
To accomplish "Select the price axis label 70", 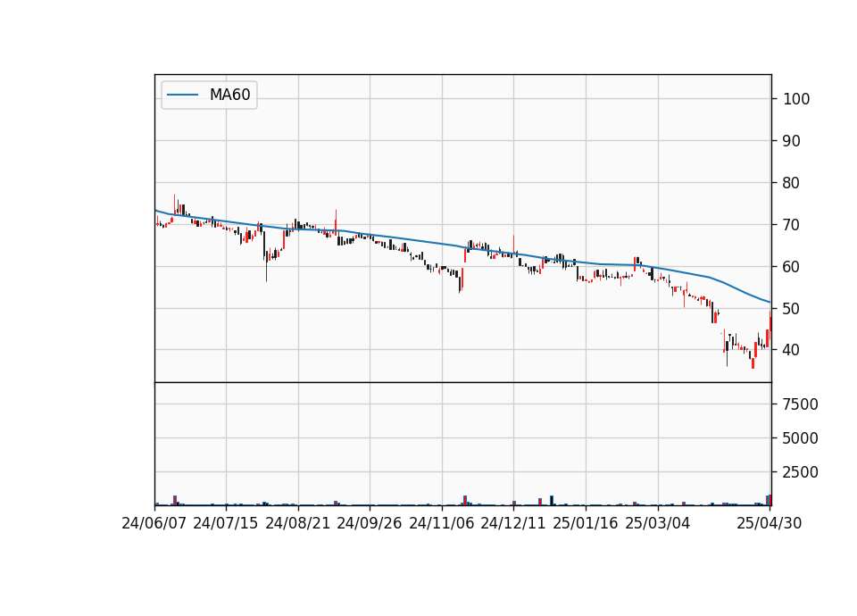I will (792, 225).
